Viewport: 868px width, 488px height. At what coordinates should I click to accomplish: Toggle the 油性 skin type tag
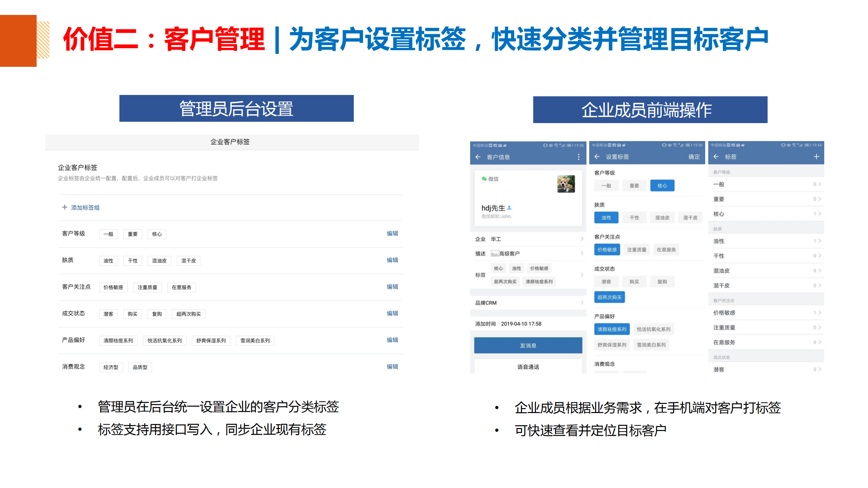coord(606,217)
